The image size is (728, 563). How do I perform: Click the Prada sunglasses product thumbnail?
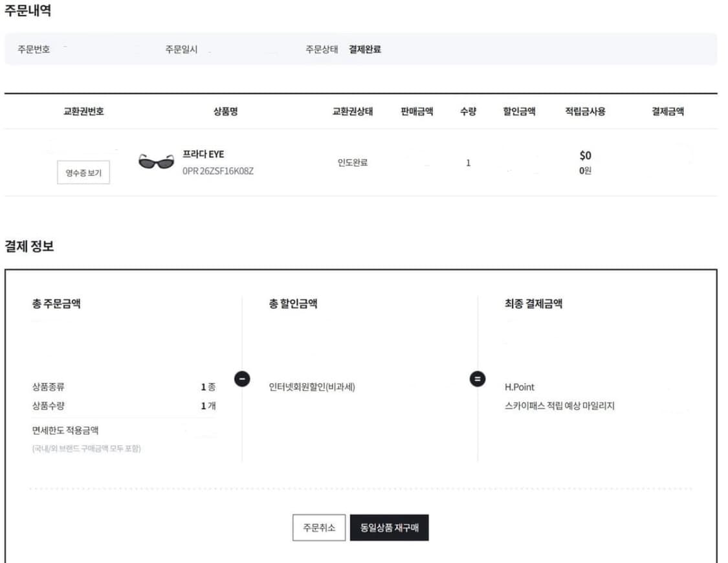(x=156, y=162)
